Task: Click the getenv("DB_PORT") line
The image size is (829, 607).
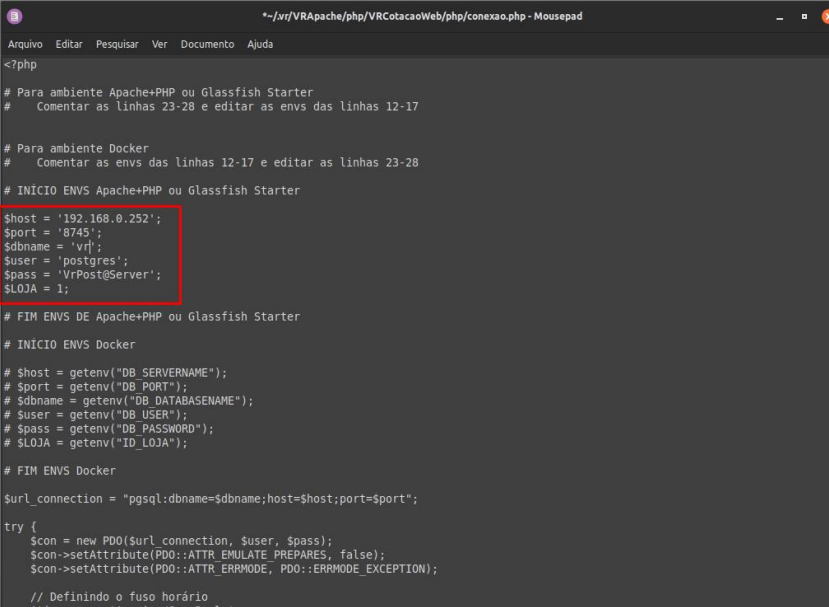Action: click(96, 387)
